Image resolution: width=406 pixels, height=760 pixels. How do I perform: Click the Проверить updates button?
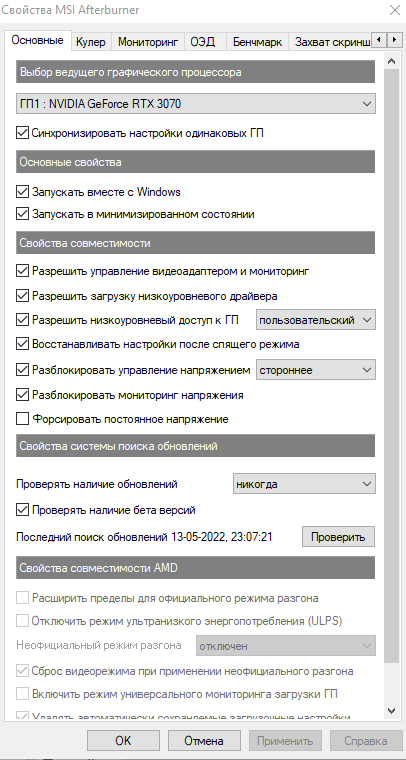click(x=338, y=537)
